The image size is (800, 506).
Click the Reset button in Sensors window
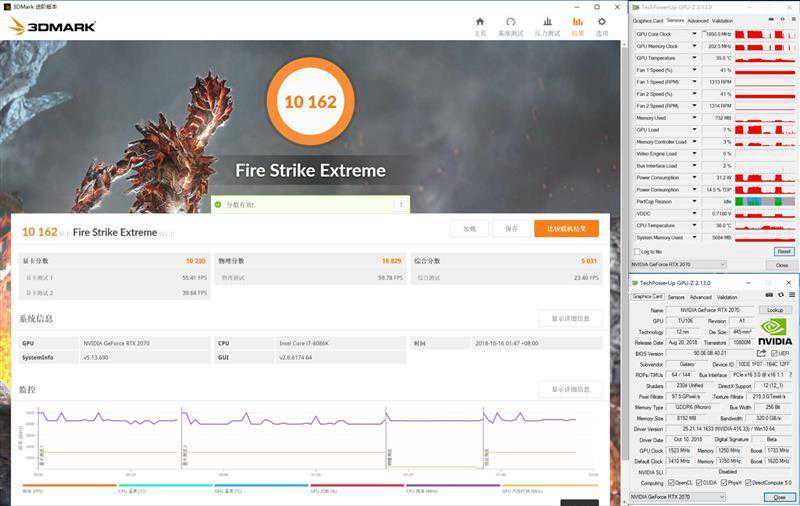point(783,252)
